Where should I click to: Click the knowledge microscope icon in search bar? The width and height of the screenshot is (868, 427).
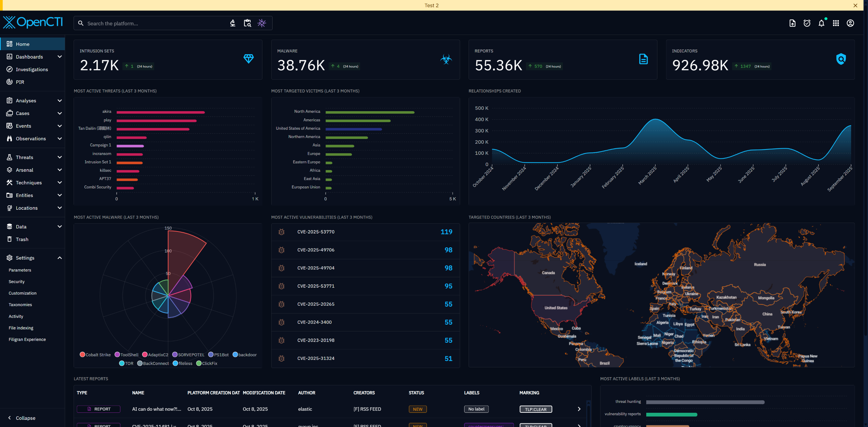(233, 23)
